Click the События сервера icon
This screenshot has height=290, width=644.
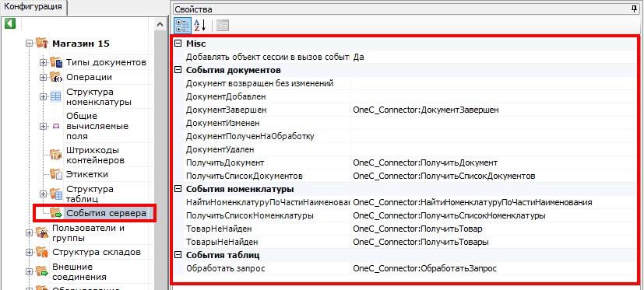(56, 213)
